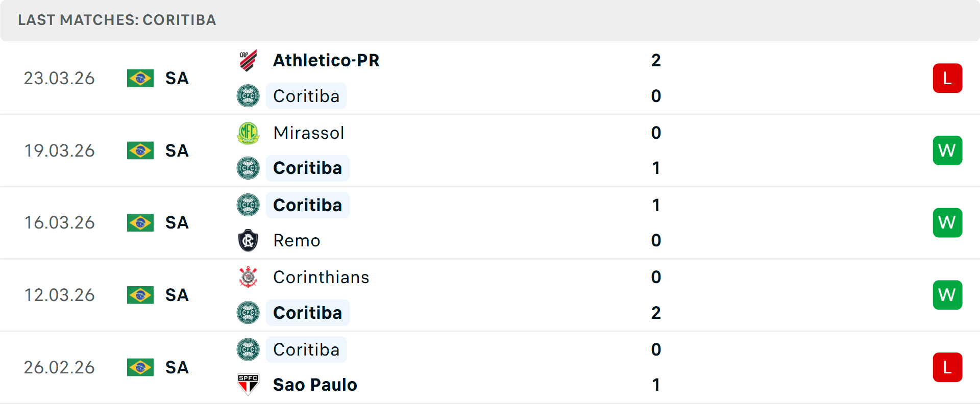980x404 pixels.
Task: Click the Mirassol club badge
Action: click(248, 132)
